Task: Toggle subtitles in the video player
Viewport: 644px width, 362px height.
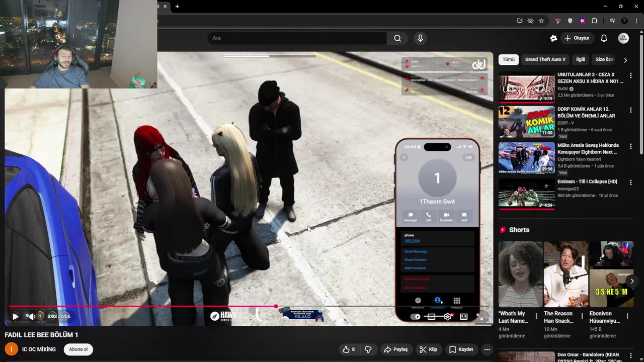Action: tap(431, 317)
